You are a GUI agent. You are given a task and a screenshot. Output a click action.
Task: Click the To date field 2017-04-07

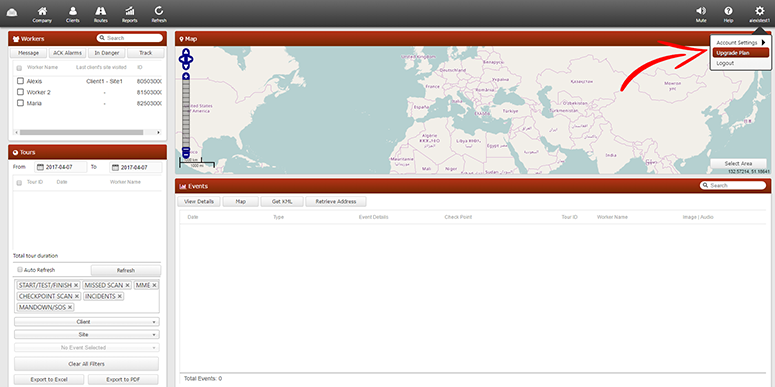pos(135,168)
